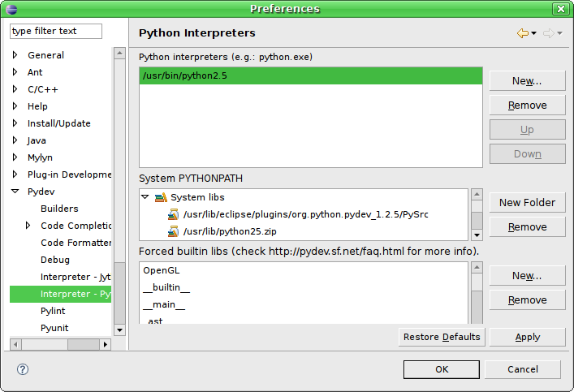Click Restore Defaults button
This screenshot has height=392, width=574.
[x=442, y=337]
